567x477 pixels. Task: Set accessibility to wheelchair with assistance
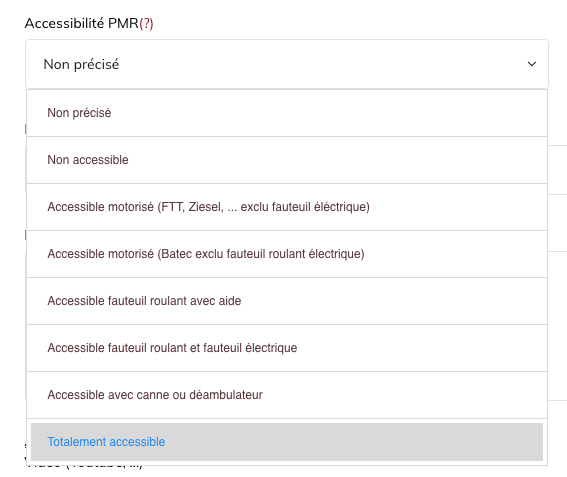(287, 301)
